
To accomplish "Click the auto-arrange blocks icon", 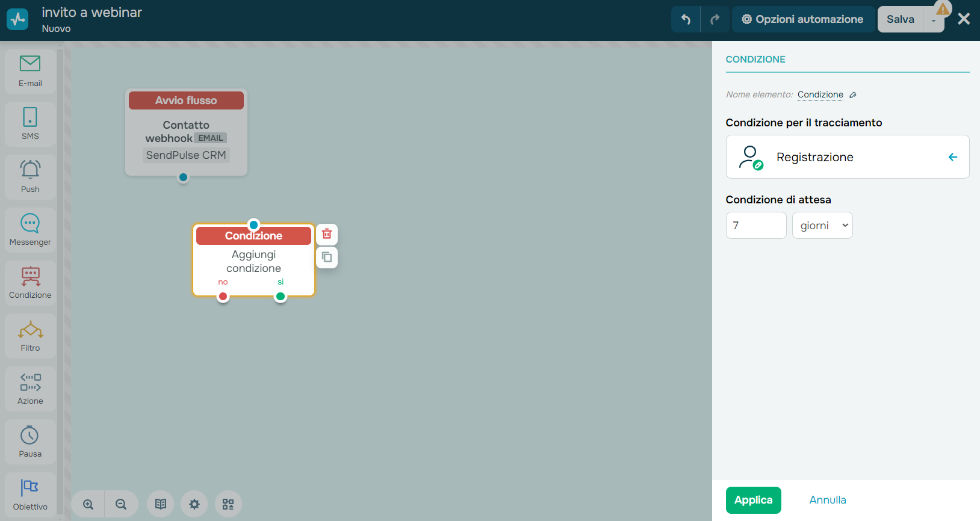I will 228,504.
